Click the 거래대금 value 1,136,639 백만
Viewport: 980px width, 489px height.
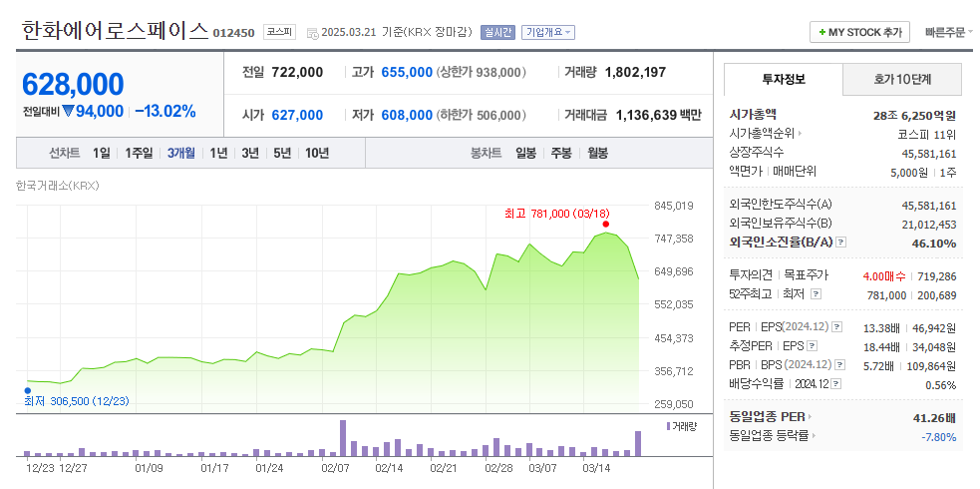(x=659, y=115)
